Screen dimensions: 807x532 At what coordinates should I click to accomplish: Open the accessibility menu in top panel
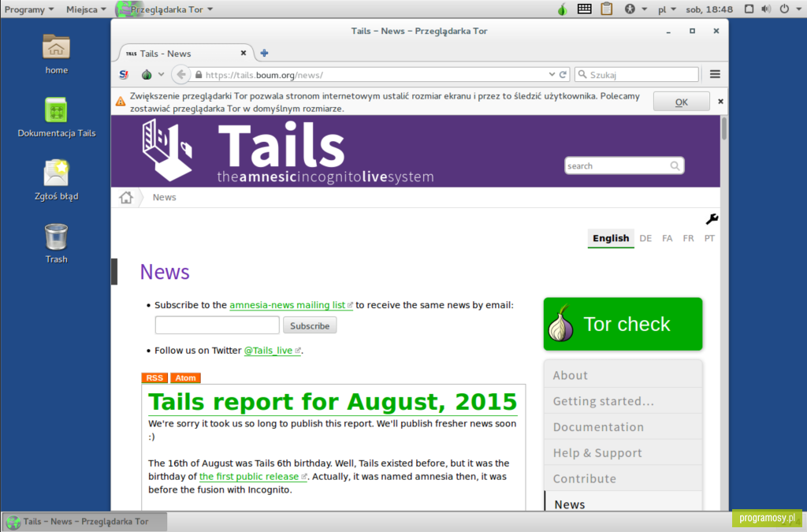pyautogui.click(x=635, y=9)
